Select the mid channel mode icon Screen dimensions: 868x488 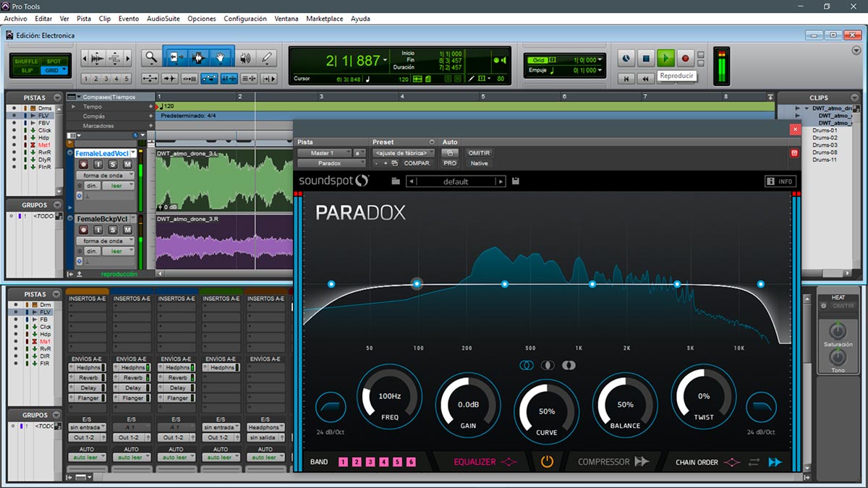(548, 366)
